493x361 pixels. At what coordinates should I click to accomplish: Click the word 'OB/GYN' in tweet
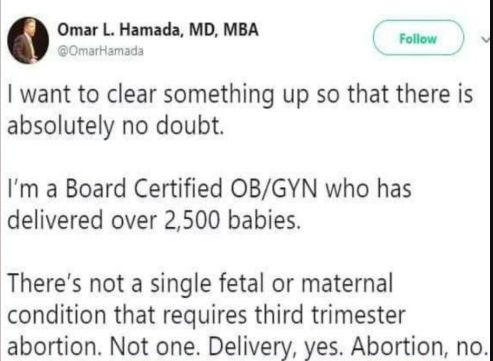(x=273, y=189)
